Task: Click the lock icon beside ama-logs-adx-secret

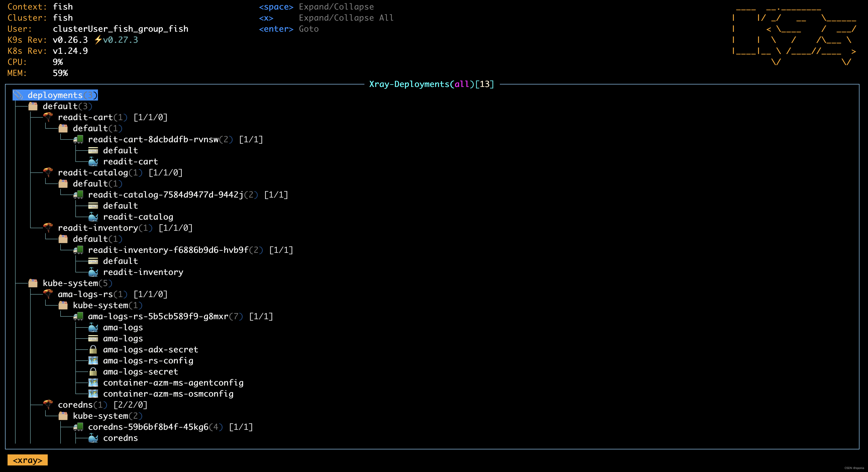Action: click(x=93, y=349)
